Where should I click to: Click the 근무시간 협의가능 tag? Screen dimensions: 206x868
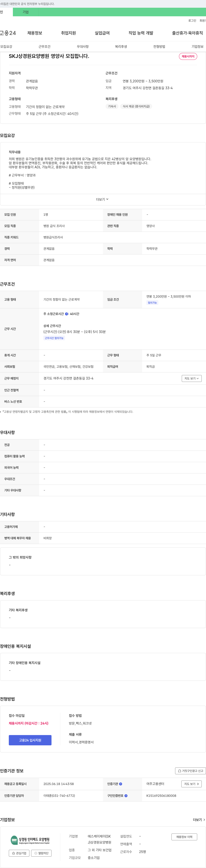54,338
